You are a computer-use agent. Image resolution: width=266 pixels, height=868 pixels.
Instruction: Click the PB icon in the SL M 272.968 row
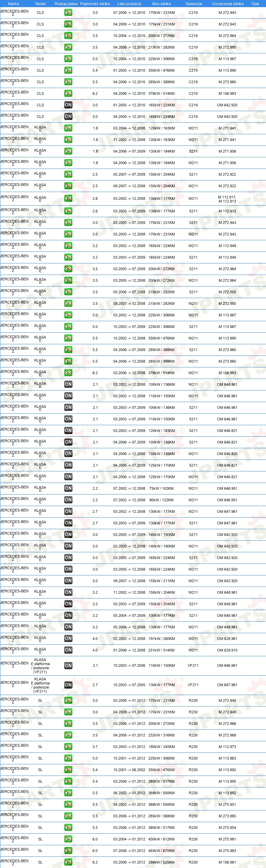pos(68,735)
